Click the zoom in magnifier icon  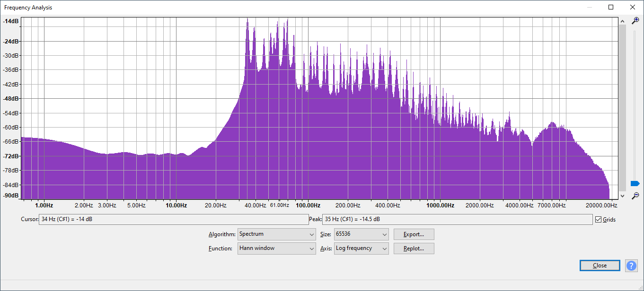pos(635,20)
